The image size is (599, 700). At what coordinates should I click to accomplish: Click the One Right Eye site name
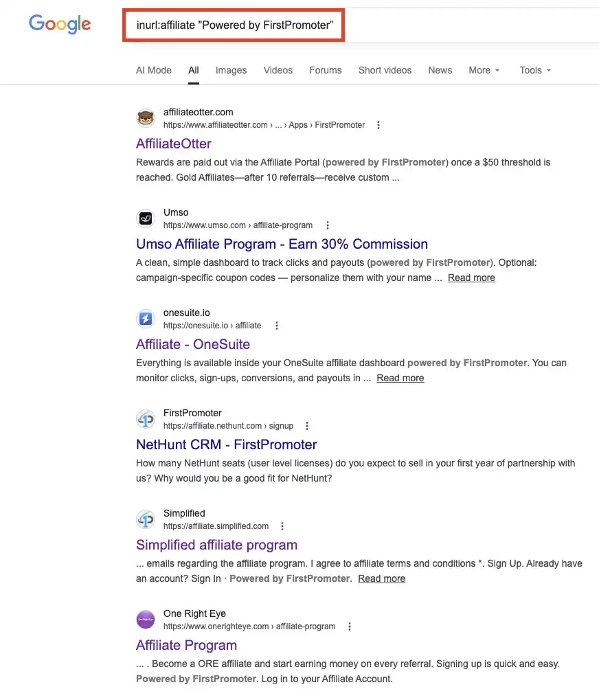coord(194,613)
